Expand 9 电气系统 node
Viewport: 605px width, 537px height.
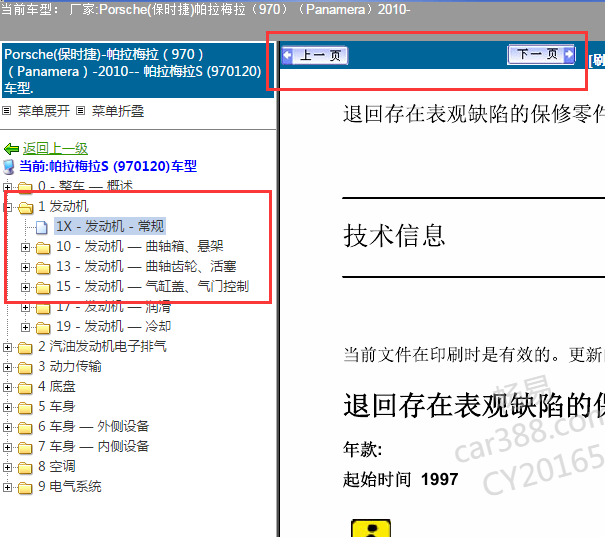(7, 488)
